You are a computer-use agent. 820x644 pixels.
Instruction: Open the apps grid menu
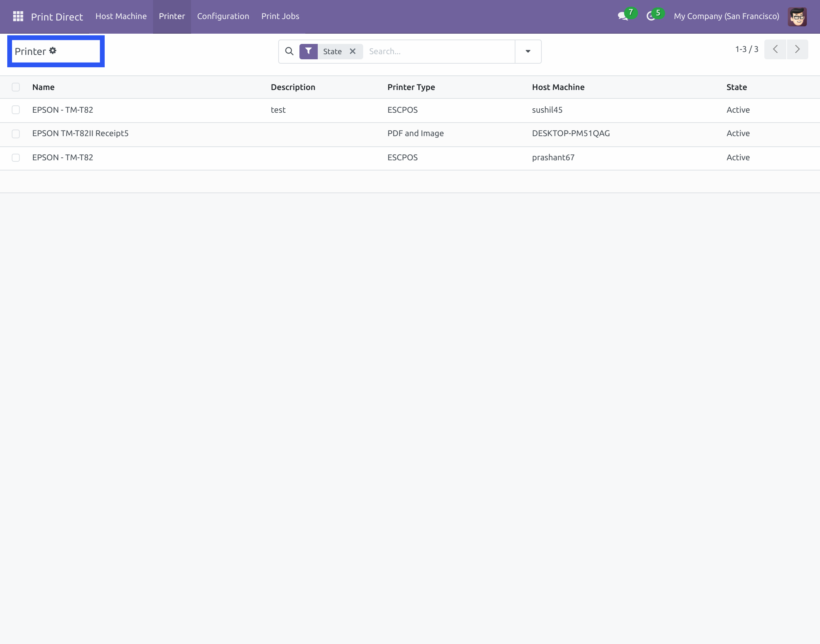[18, 16]
